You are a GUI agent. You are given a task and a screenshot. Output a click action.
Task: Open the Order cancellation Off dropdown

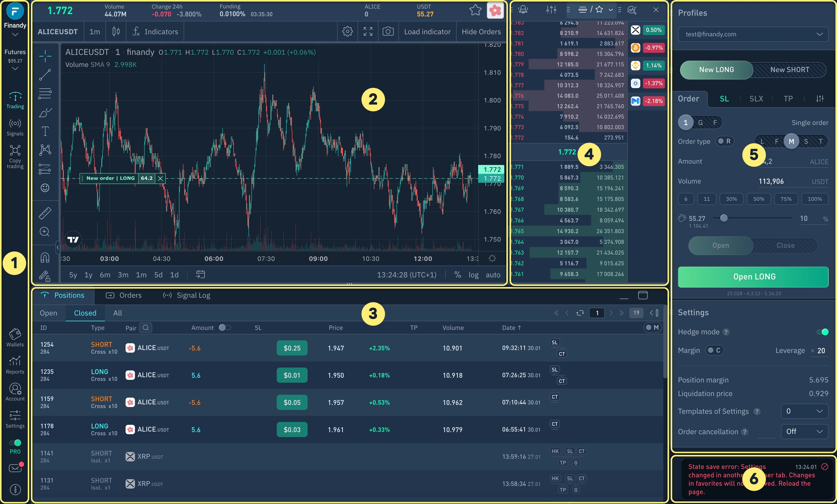[805, 431]
